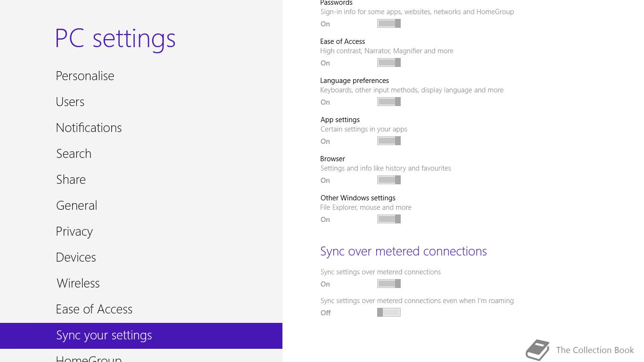Switch off App settings sync toggle
Screen dimensions: 644x362
389,141
